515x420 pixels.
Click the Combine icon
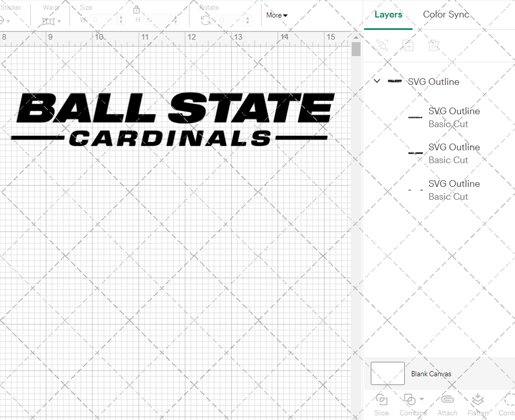pos(409,400)
